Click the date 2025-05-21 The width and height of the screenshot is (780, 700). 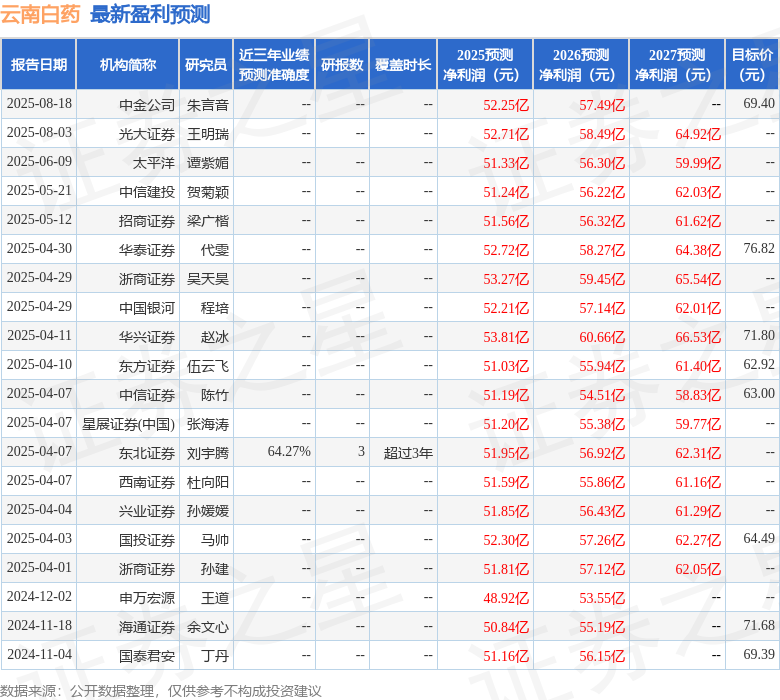pos(39,191)
